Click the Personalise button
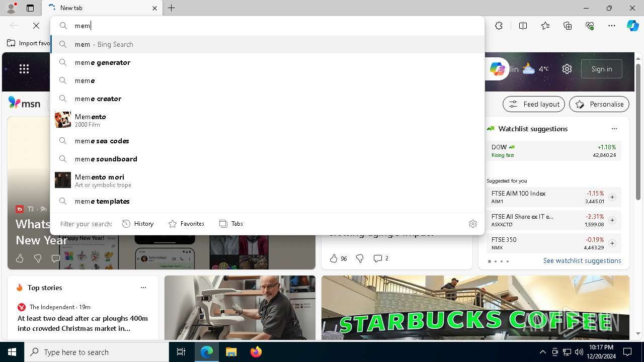The height and width of the screenshot is (362, 644). coord(599,104)
